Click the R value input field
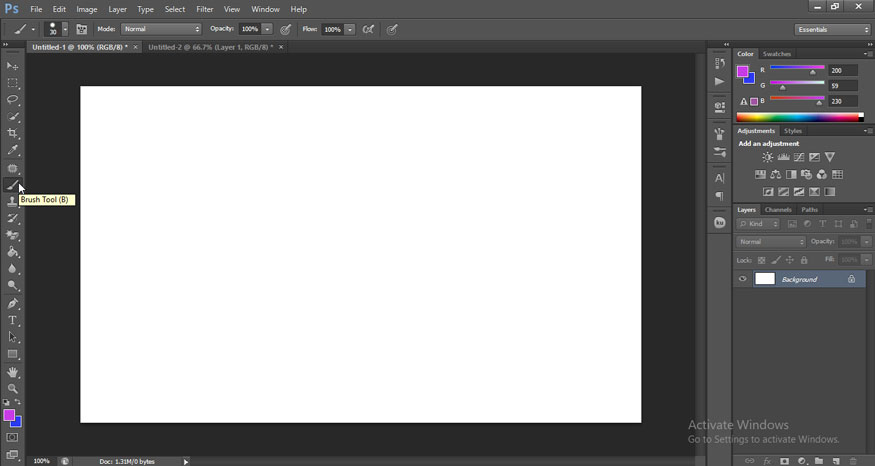 (842, 71)
